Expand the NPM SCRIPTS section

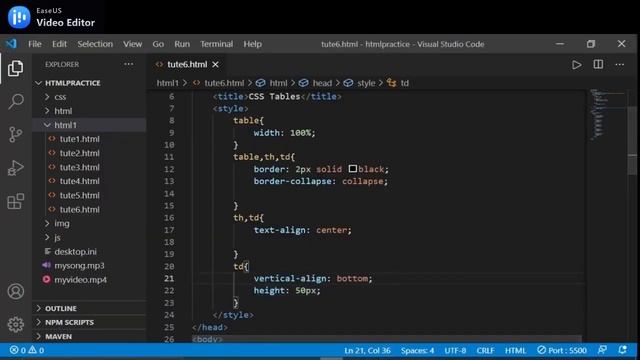coord(69,322)
